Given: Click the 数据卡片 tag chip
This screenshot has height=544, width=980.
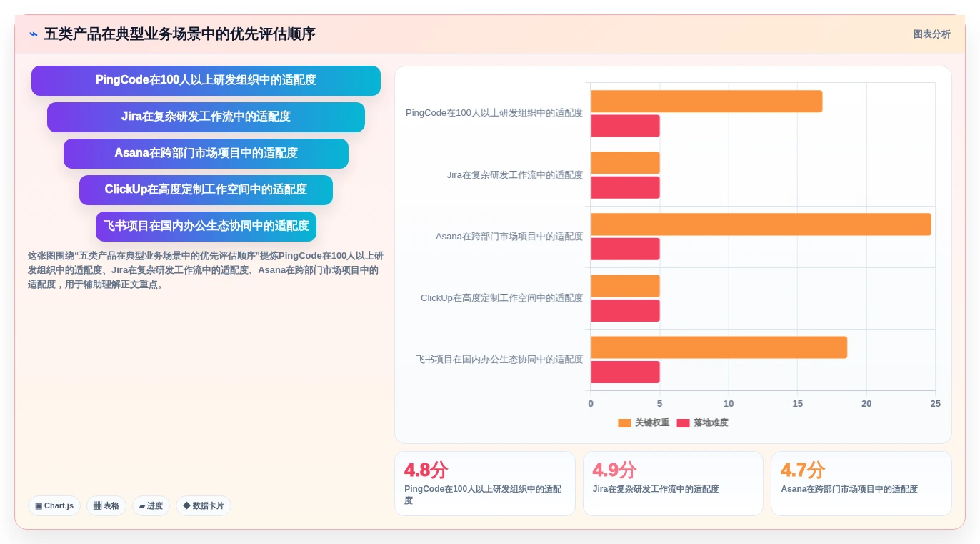Looking at the screenshot, I should (204, 506).
